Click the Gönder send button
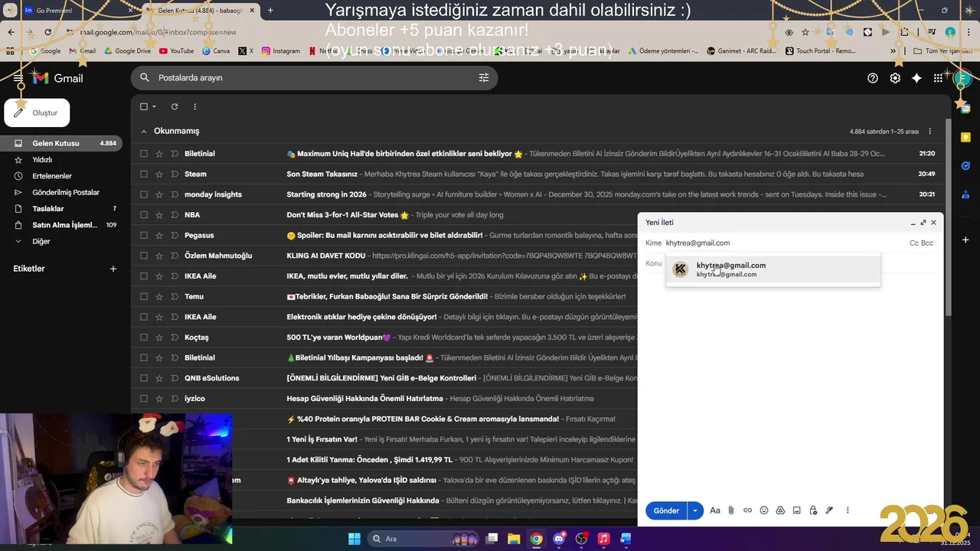980x551 pixels. [x=666, y=510]
